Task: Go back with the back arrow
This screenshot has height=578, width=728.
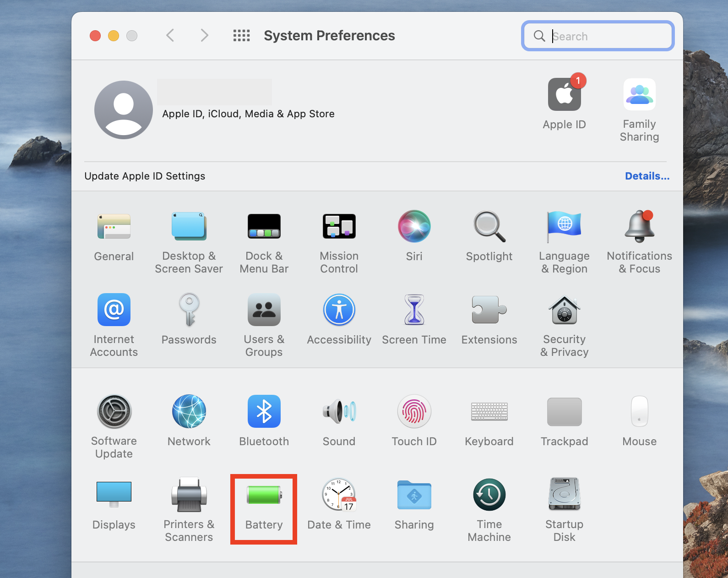Action: [170, 35]
